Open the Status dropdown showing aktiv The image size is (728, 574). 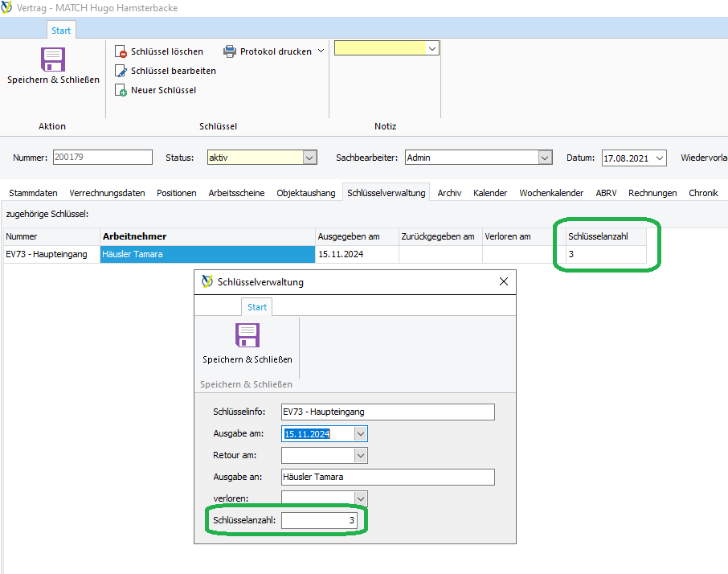309,158
